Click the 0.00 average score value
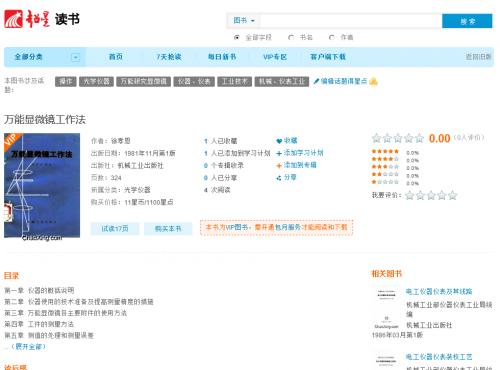This screenshot has width=500, height=370. 439,138
